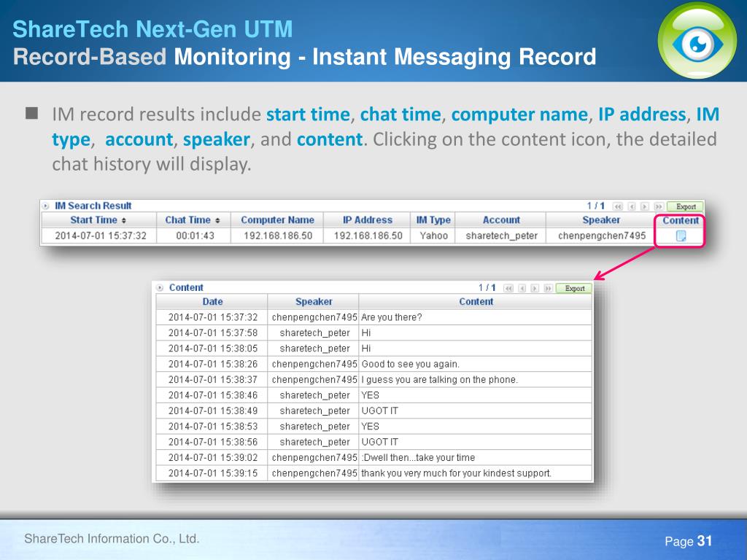Select the date 2014-07-01 15:39:15
This screenshot has width=747, height=560.
coord(212,473)
